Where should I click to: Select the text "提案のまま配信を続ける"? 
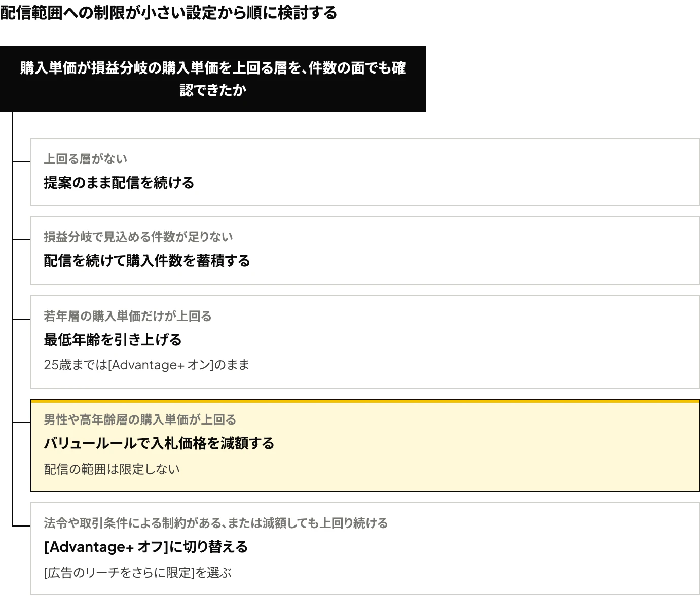[x=119, y=183]
